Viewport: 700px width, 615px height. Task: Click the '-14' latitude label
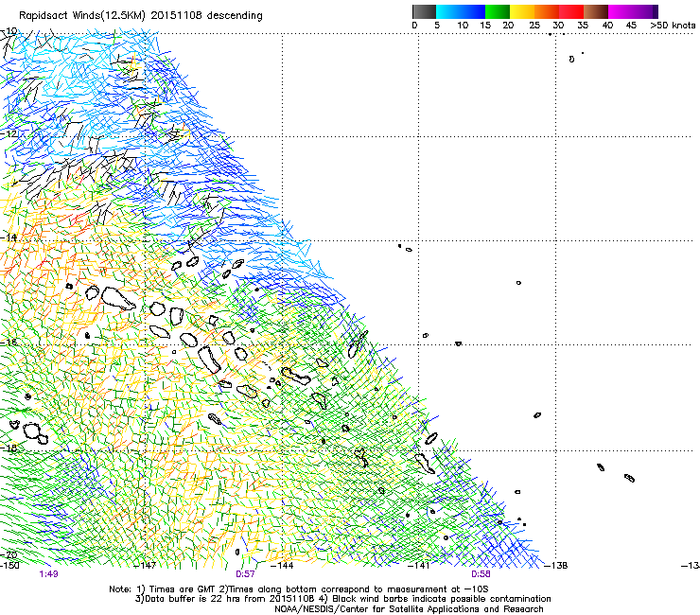pyautogui.click(x=9, y=237)
